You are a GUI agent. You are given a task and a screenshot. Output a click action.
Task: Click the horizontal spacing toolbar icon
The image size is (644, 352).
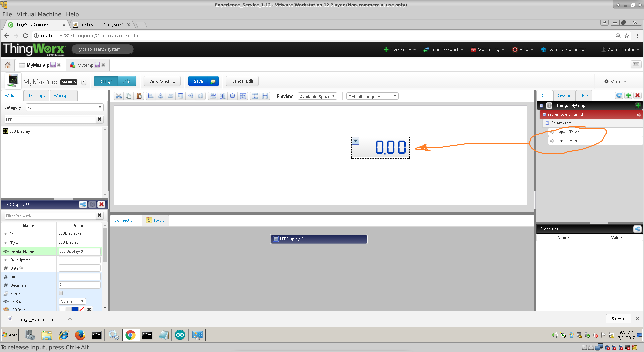(x=265, y=96)
